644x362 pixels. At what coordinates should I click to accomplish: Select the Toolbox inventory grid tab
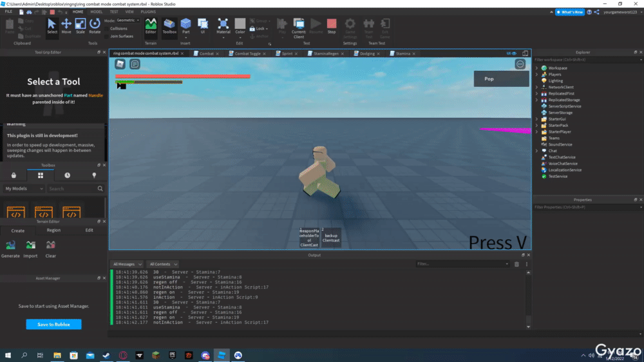point(40,175)
